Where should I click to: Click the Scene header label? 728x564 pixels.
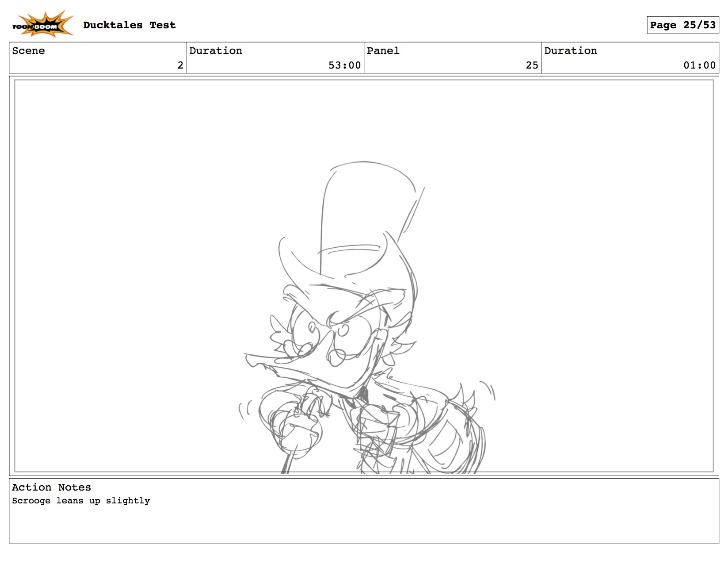(28, 51)
